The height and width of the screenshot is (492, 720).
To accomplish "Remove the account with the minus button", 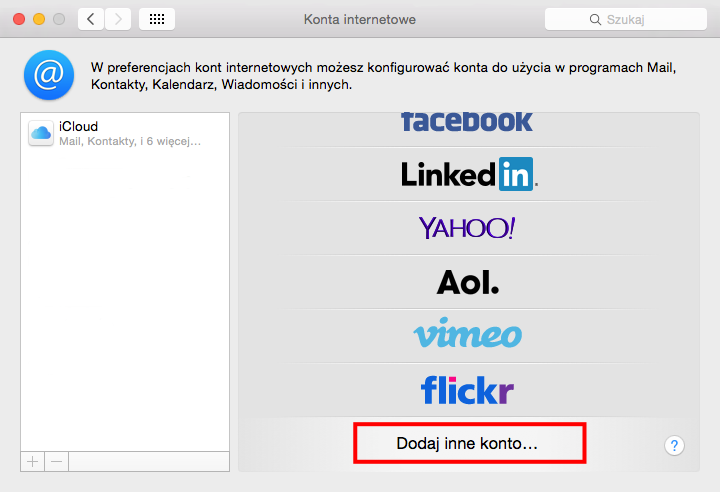I will coord(56,461).
